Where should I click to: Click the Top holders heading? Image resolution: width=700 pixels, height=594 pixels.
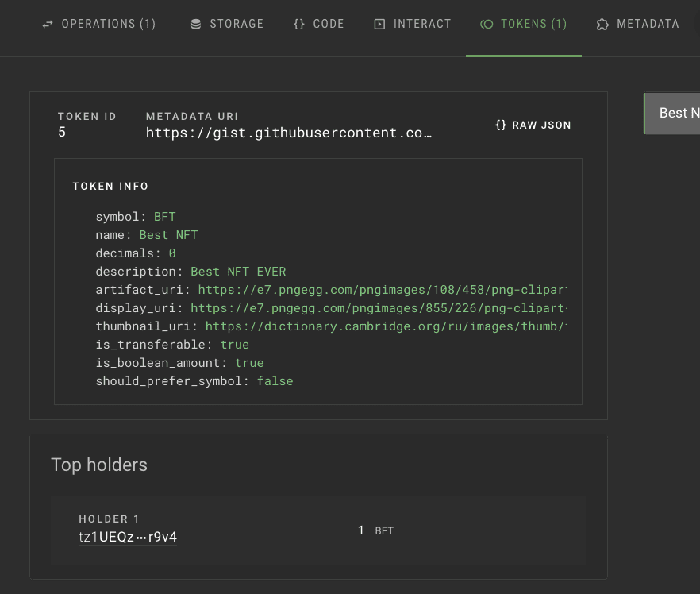tap(99, 465)
